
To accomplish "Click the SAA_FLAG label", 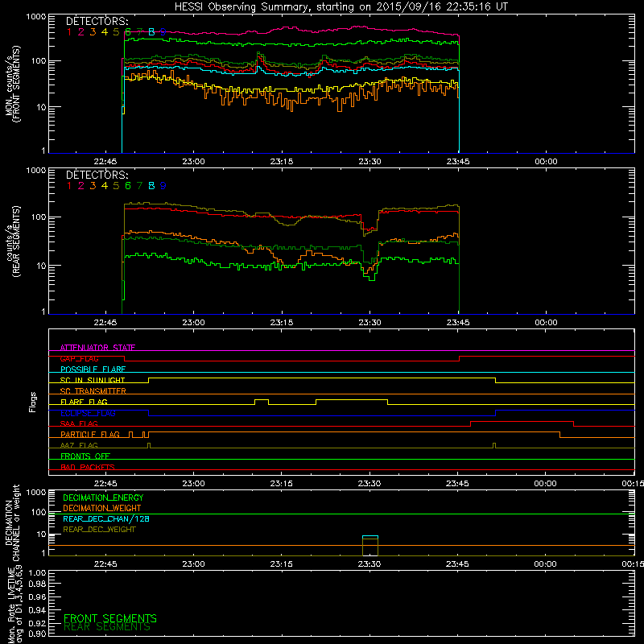I will point(79,423).
